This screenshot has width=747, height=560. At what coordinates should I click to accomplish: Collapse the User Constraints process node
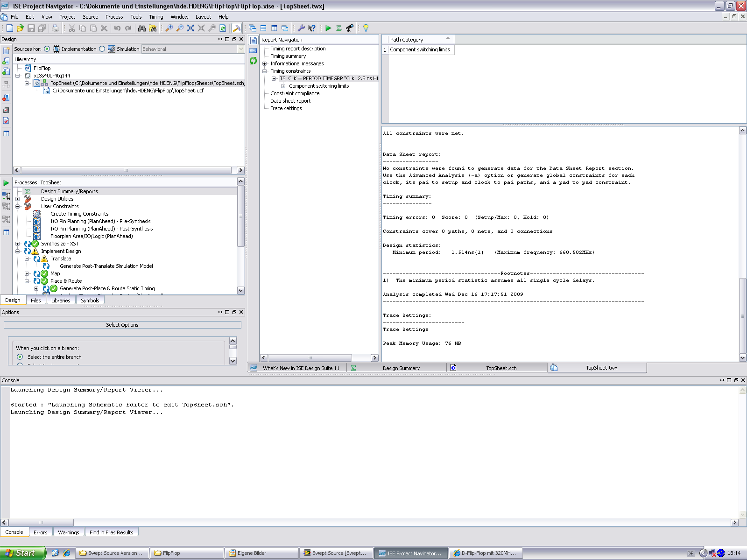pyautogui.click(x=18, y=206)
